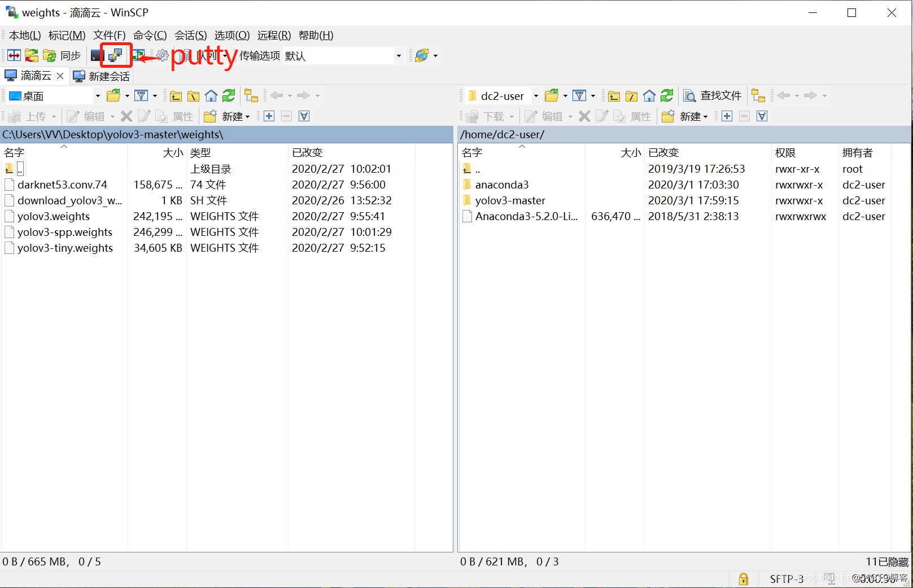
Task: Click 新建 in the local panel toolbar
Action: click(227, 116)
